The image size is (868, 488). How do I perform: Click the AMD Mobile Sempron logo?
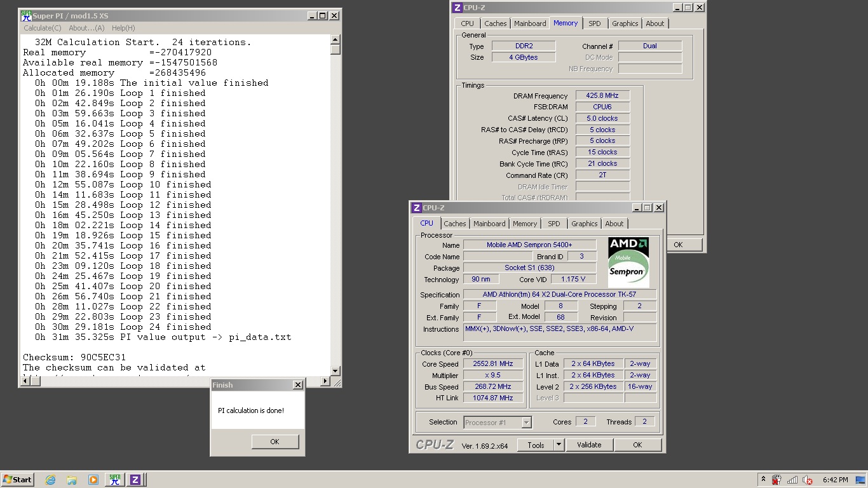pos(628,262)
